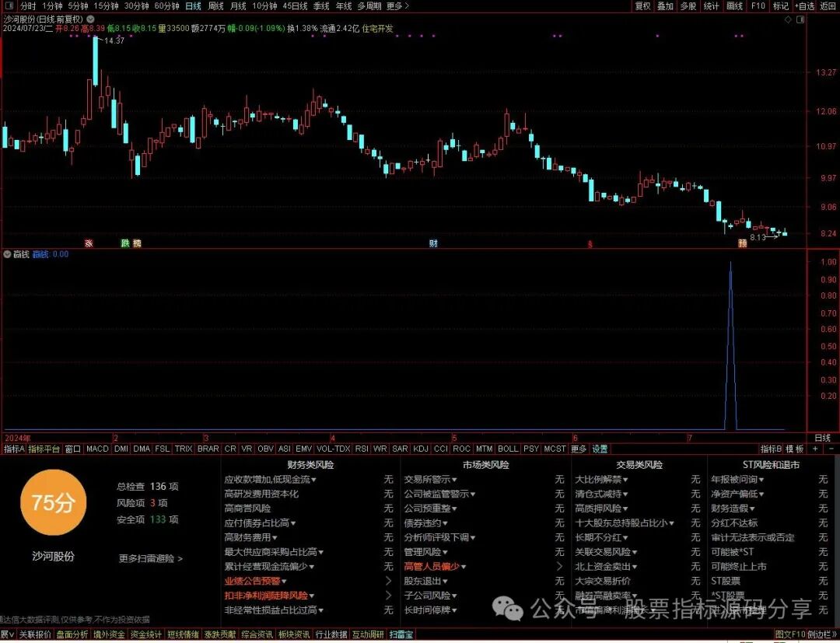Click 指标B button
Image resolution: width=840 pixels, height=643 pixels.
point(771,449)
